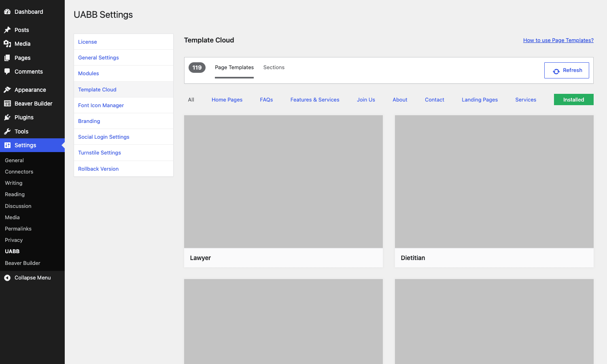Open Turnstile Settings tab
The height and width of the screenshot is (364, 607).
(x=123, y=152)
